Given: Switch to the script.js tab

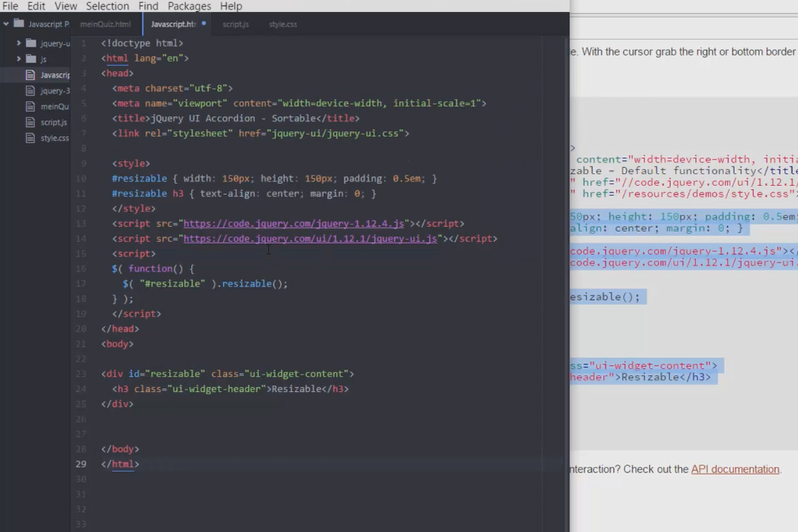Looking at the screenshot, I should (x=235, y=24).
